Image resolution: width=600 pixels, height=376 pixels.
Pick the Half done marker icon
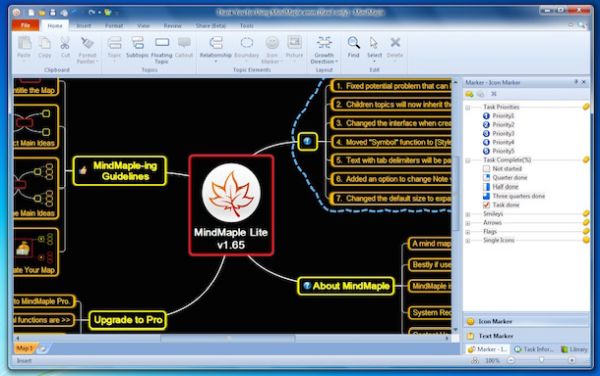tap(486, 187)
